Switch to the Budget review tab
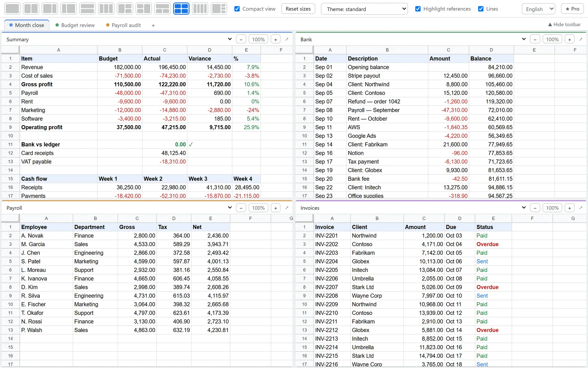Viewport: 588px width, 368px height. [75, 25]
